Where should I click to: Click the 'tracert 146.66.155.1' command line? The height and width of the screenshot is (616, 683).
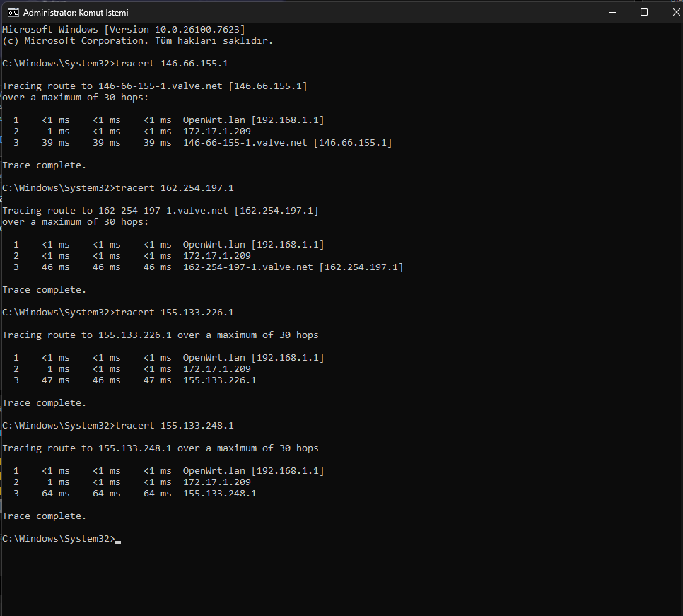pyautogui.click(x=115, y=63)
